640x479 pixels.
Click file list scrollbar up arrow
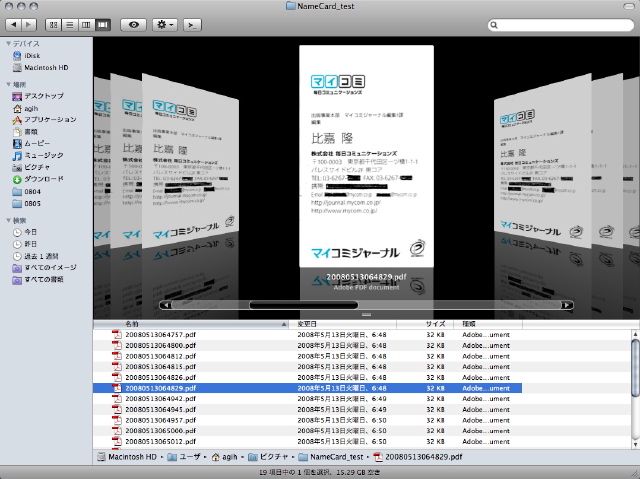(635, 334)
